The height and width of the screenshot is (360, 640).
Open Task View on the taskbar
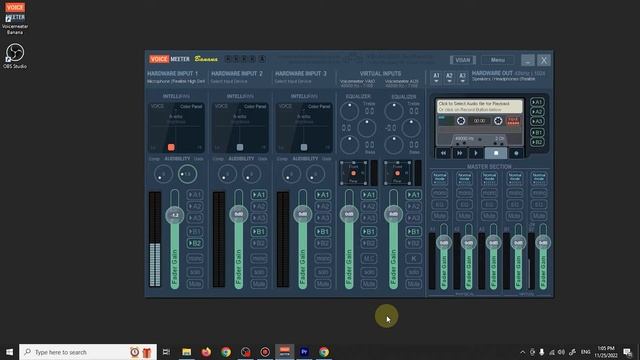point(166,352)
